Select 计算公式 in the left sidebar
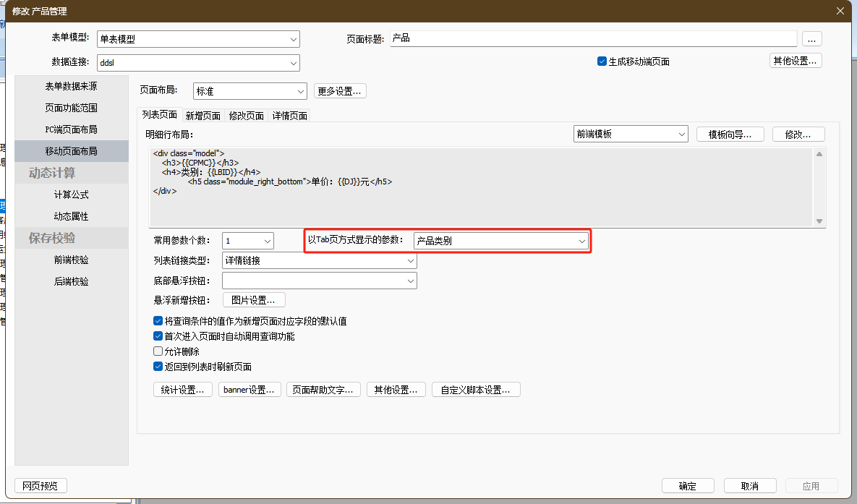857x504 pixels. [71, 195]
